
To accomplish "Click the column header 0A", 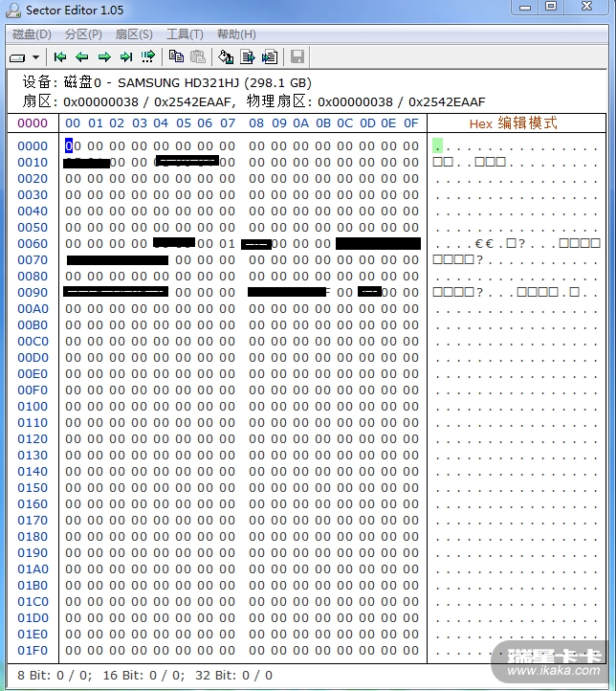I will point(300,123).
